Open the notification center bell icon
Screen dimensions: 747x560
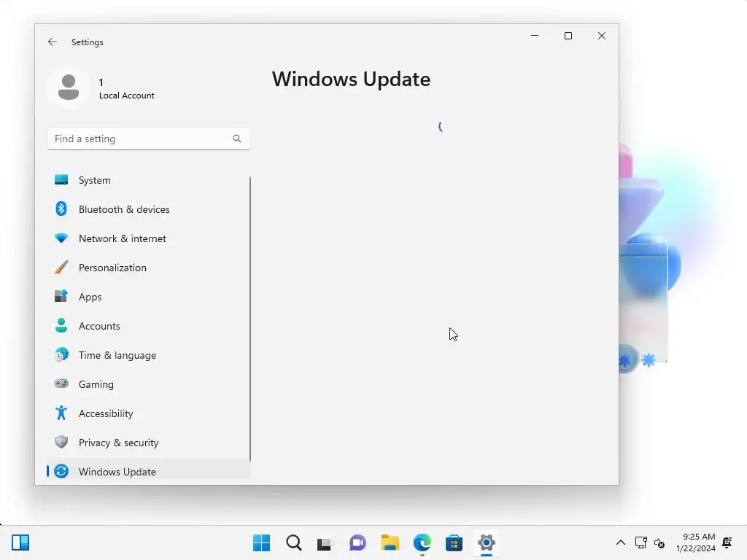727,542
